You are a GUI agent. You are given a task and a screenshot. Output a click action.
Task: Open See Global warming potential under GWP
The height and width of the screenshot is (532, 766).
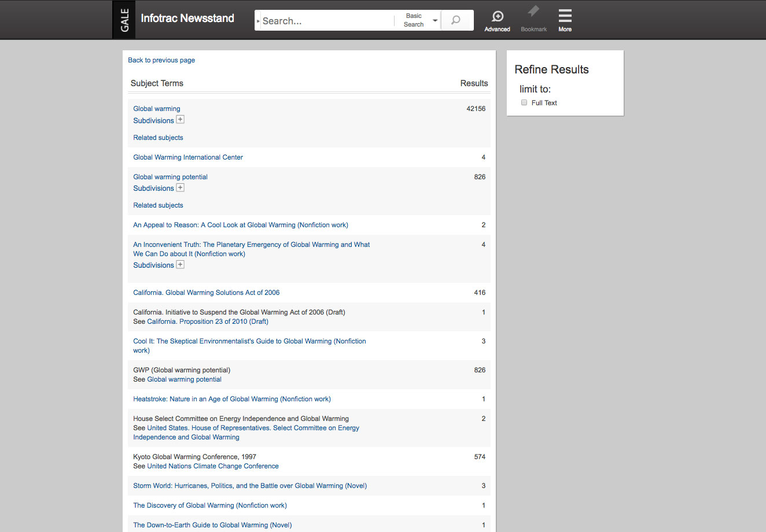[x=184, y=379]
